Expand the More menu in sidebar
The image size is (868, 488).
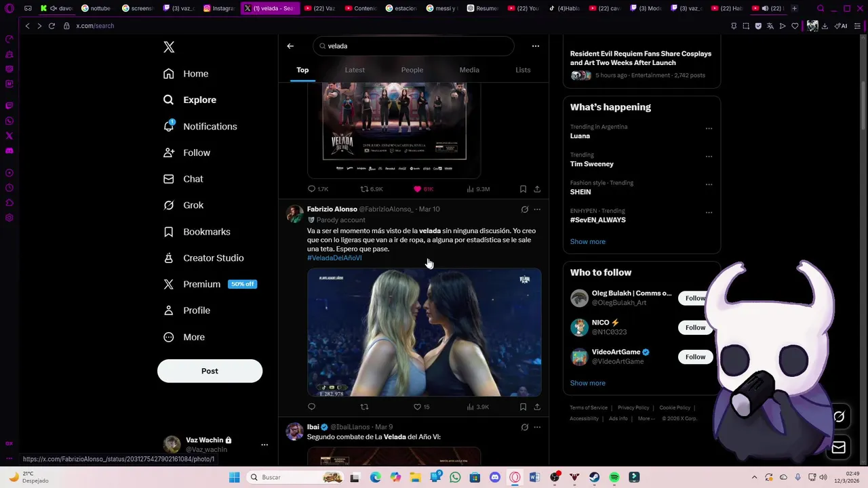pos(184,337)
